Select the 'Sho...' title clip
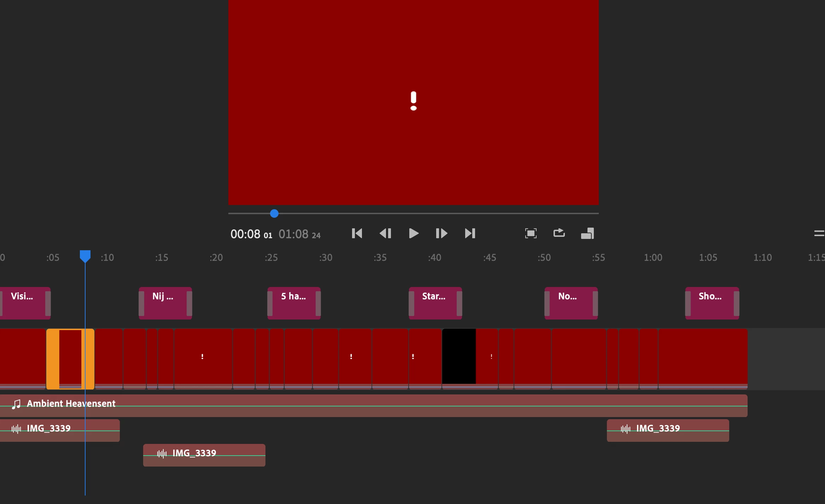The width and height of the screenshot is (825, 504). [x=712, y=303]
